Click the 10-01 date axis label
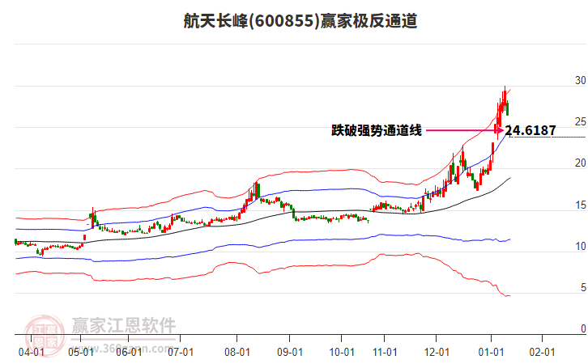 342,353
